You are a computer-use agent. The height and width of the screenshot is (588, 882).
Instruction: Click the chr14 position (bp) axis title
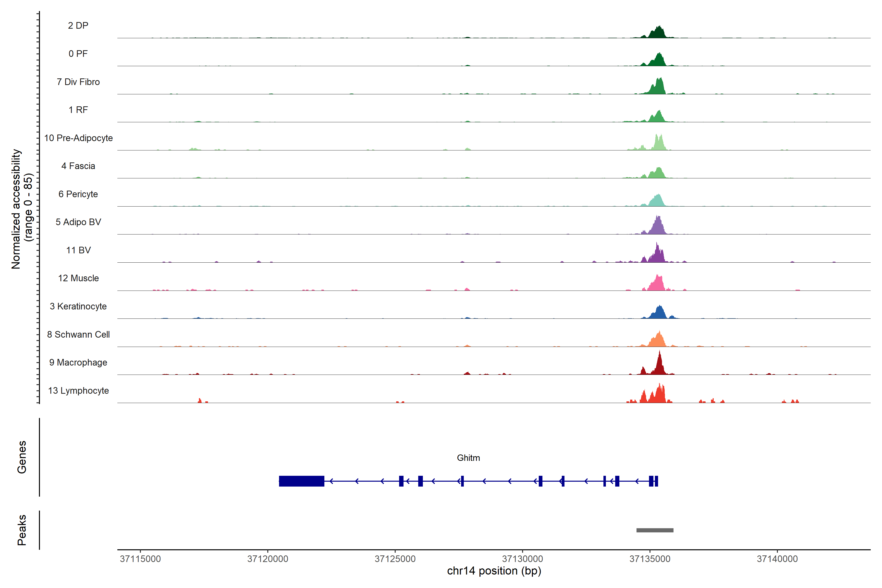[494, 571]
